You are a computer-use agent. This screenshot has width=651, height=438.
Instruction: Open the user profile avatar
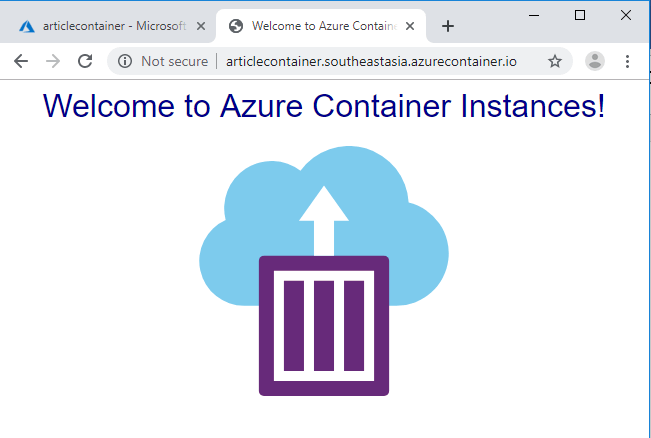click(x=595, y=61)
